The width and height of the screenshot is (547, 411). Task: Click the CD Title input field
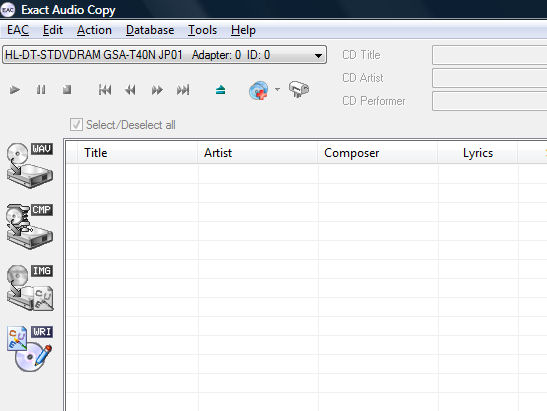489,55
